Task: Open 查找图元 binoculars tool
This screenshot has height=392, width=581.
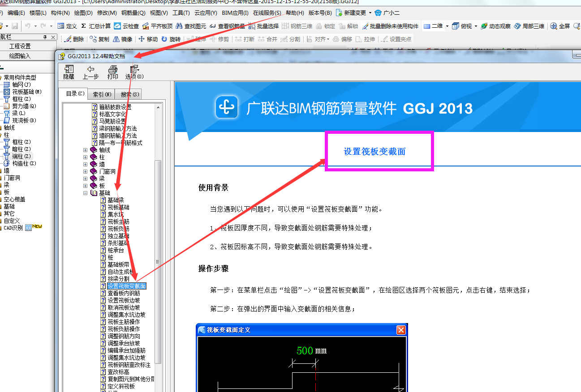Action: [191, 26]
